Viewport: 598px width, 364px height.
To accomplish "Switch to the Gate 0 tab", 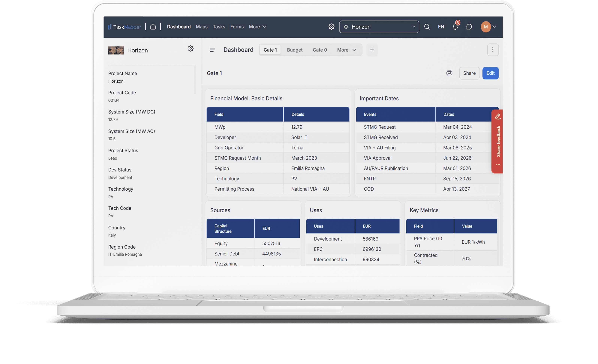I will (320, 49).
